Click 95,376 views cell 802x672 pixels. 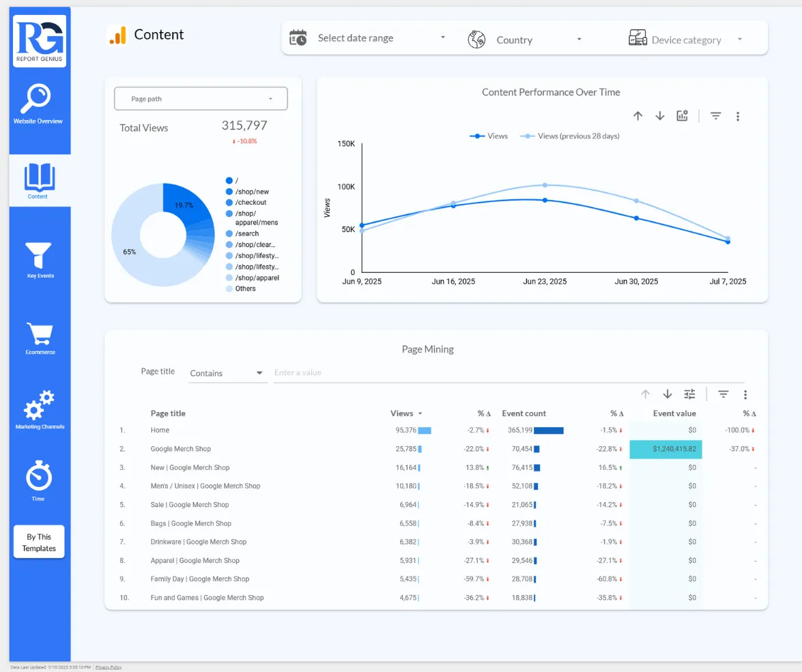(x=406, y=430)
